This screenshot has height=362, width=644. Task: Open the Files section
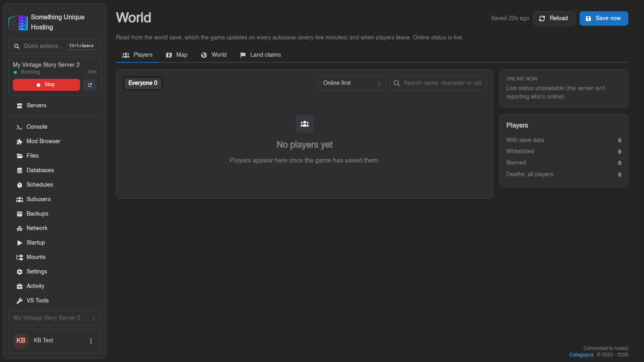coord(55,156)
